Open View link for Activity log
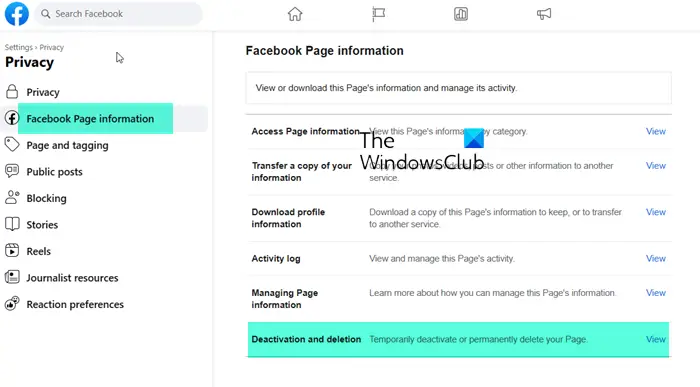The image size is (700, 387). click(x=656, y=258)
